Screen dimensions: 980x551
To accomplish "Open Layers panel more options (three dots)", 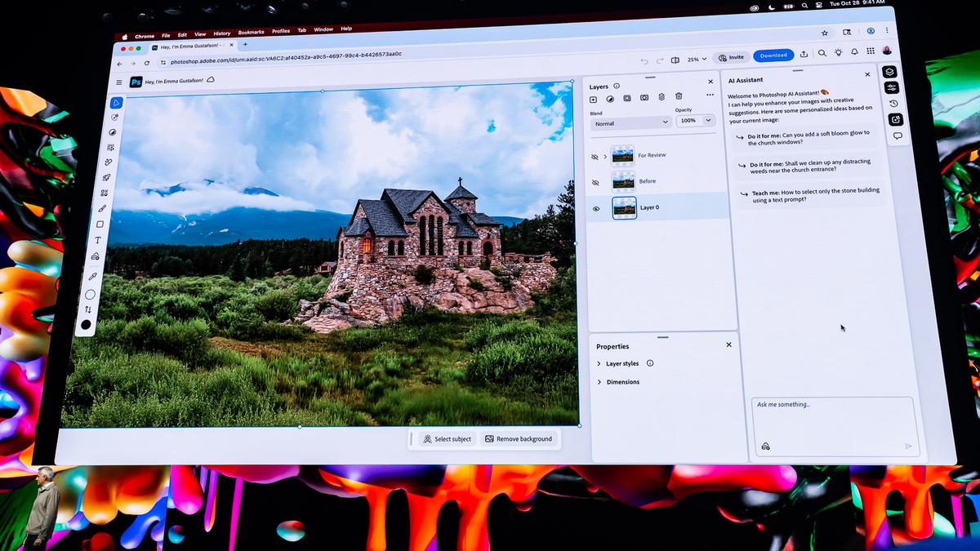I will (x=710, y=95).
